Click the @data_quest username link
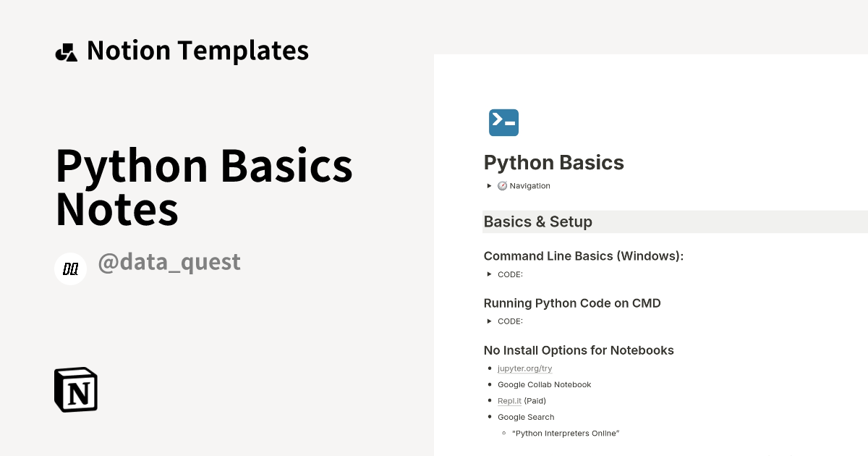Image resolution: width=868 pixels, height=456 pixels. [x=169, y=261]
